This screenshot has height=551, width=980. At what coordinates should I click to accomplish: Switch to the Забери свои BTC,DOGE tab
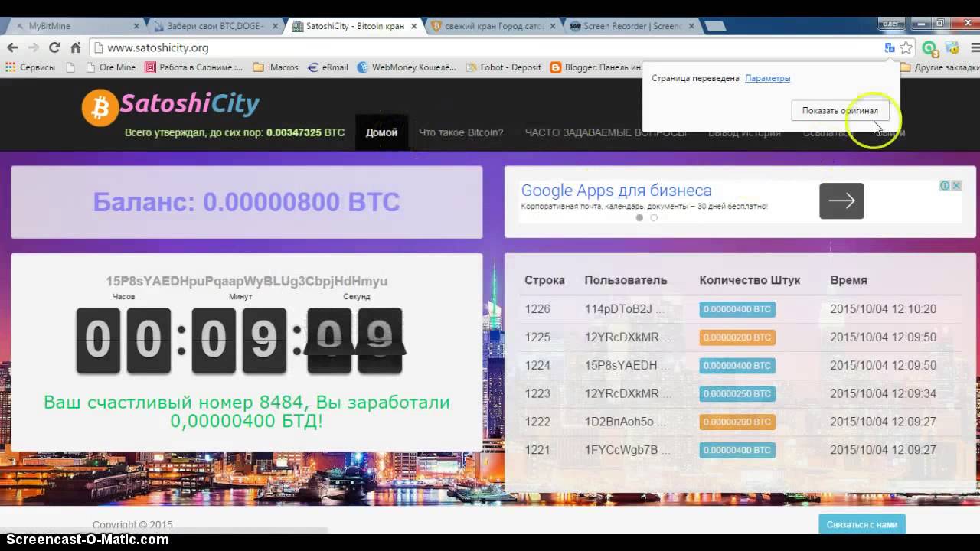click(213, 26)
